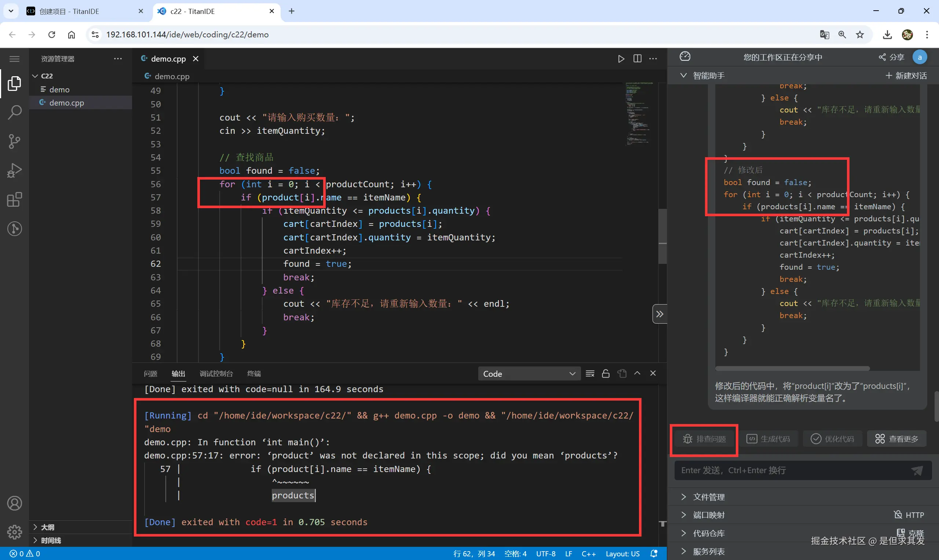Click the 排查问题 button
939x560 pixels.
[704, 439]
